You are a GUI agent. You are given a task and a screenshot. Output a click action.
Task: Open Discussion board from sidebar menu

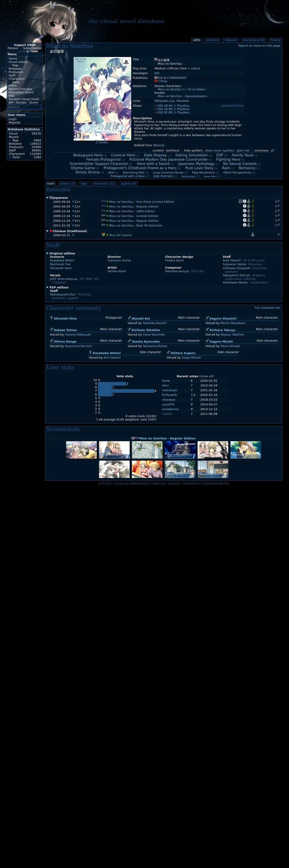tap(21, 92)
